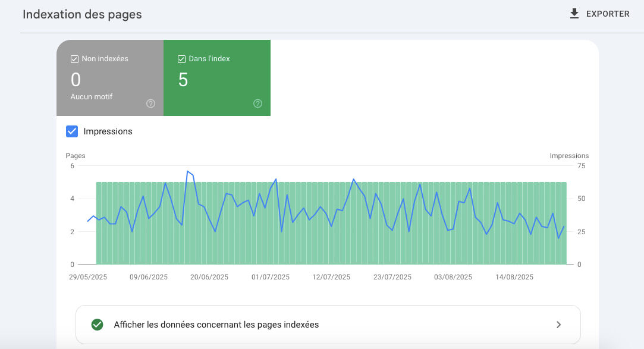The width and height of the screenshot is (644, 349).
Task: Select the Dans l'index status card
Action: pos(217,78)
